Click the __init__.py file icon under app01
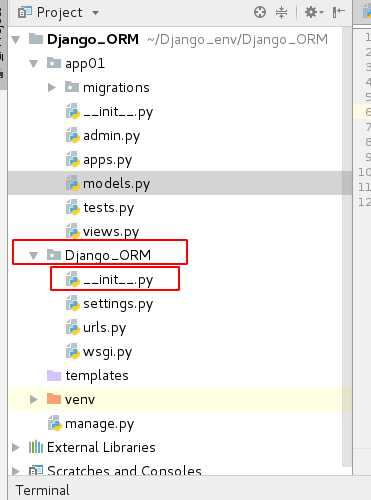 click(x=72, y=111)
